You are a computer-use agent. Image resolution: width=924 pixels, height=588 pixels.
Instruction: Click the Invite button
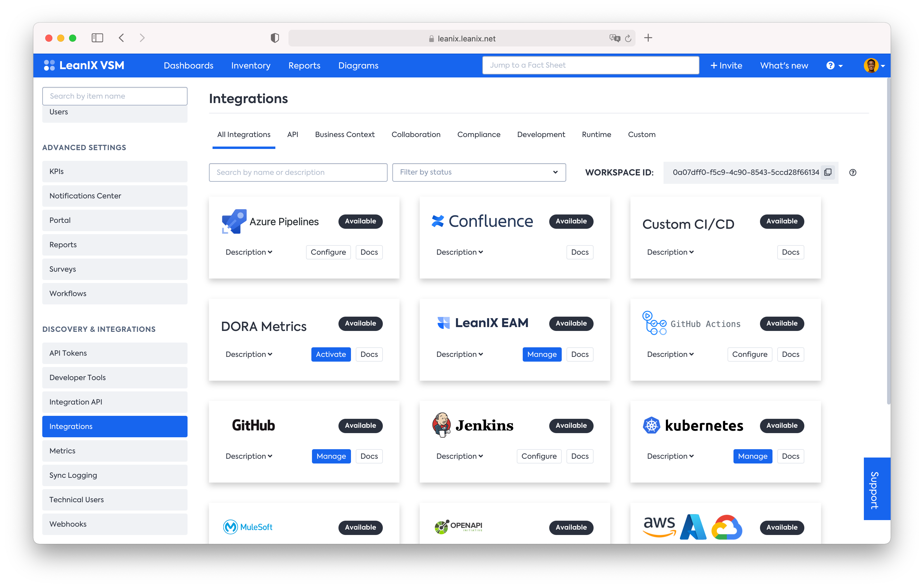click(726, 66)
